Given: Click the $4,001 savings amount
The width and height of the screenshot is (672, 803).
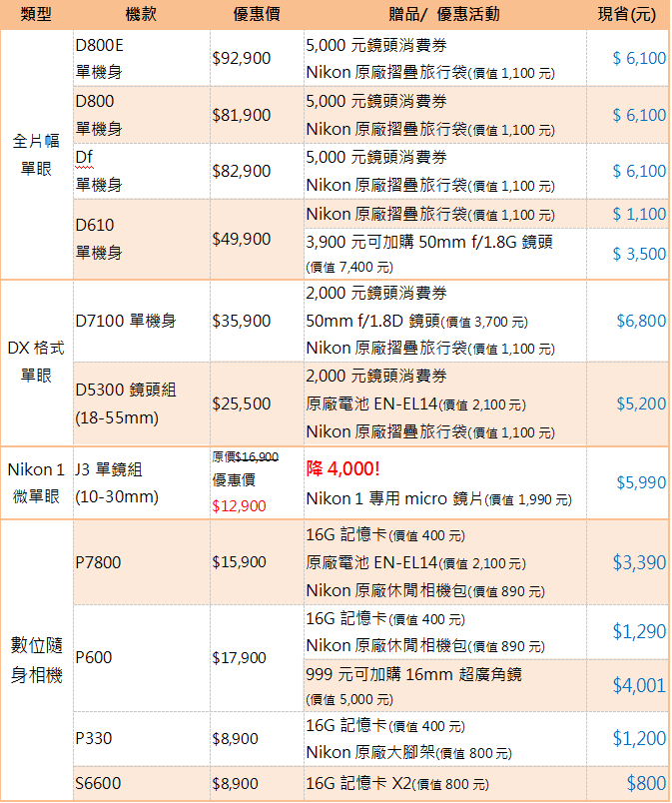Looking at the screenshot, I should click(x=639, y=685).
